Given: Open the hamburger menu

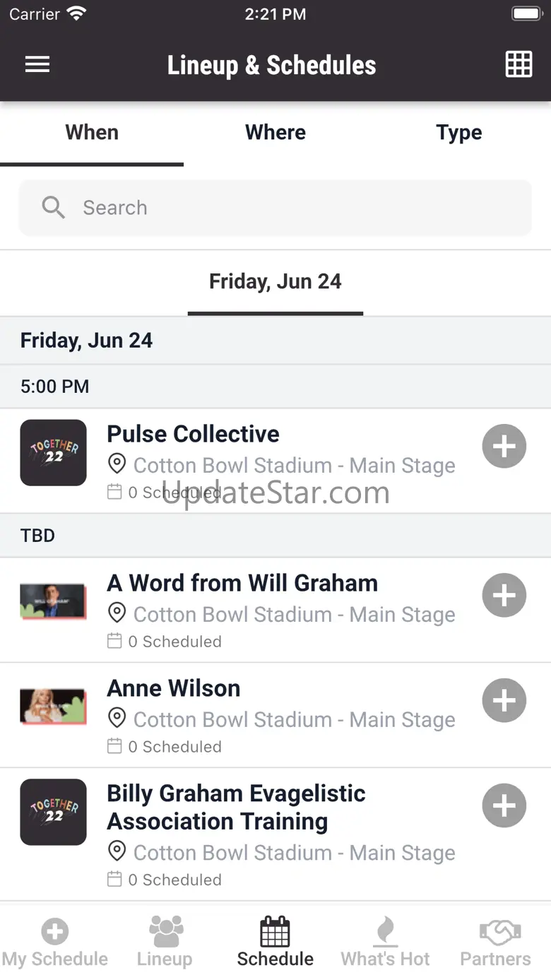Looking at the screenshot, I should [x=37, y=64].
